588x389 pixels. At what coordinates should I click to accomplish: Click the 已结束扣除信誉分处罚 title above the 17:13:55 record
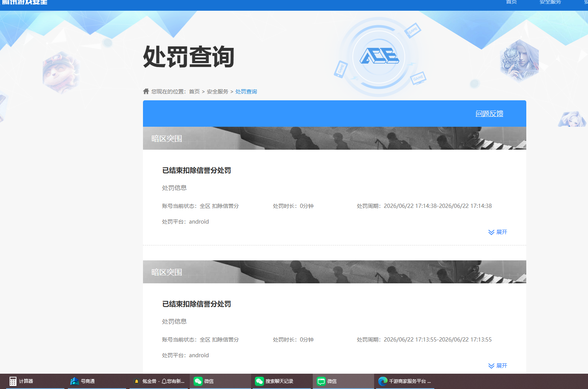click(x=197, y=304)
